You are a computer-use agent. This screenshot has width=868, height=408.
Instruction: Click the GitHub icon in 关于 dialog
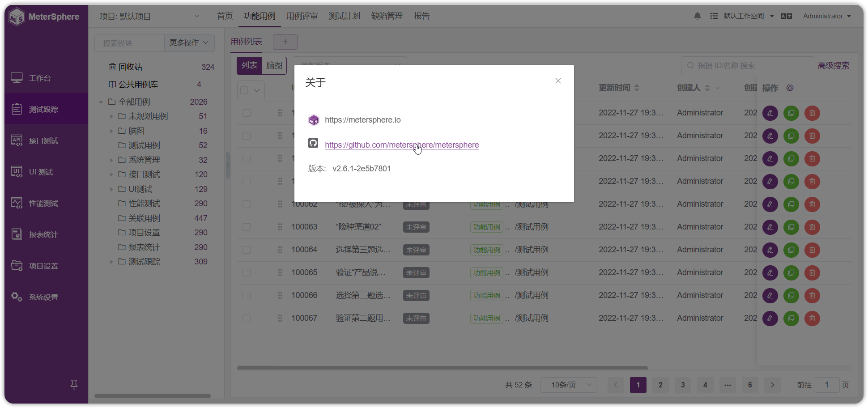(x=313, y=143)
